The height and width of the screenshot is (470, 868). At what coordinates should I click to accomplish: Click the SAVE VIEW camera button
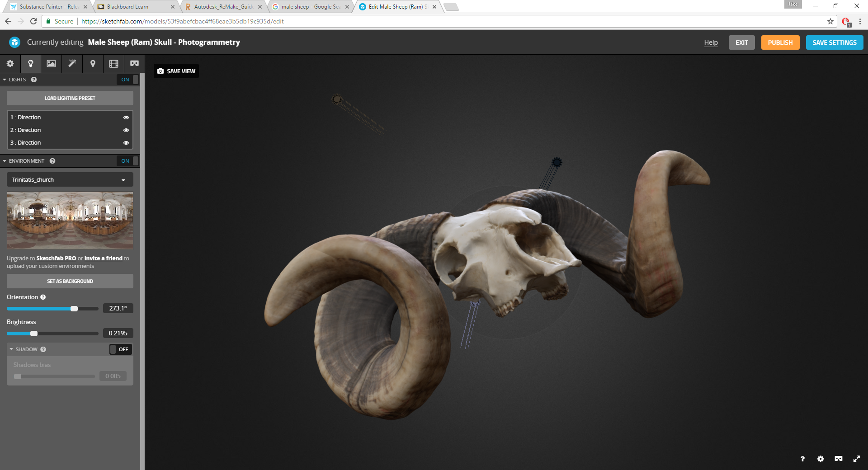(176, 71)
